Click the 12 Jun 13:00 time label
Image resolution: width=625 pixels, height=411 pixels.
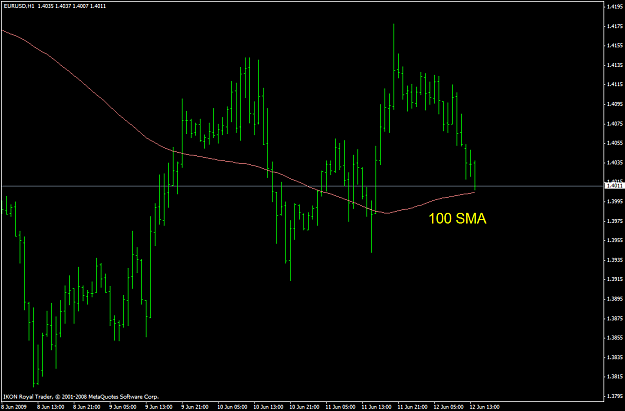click(x=484, y=407)
